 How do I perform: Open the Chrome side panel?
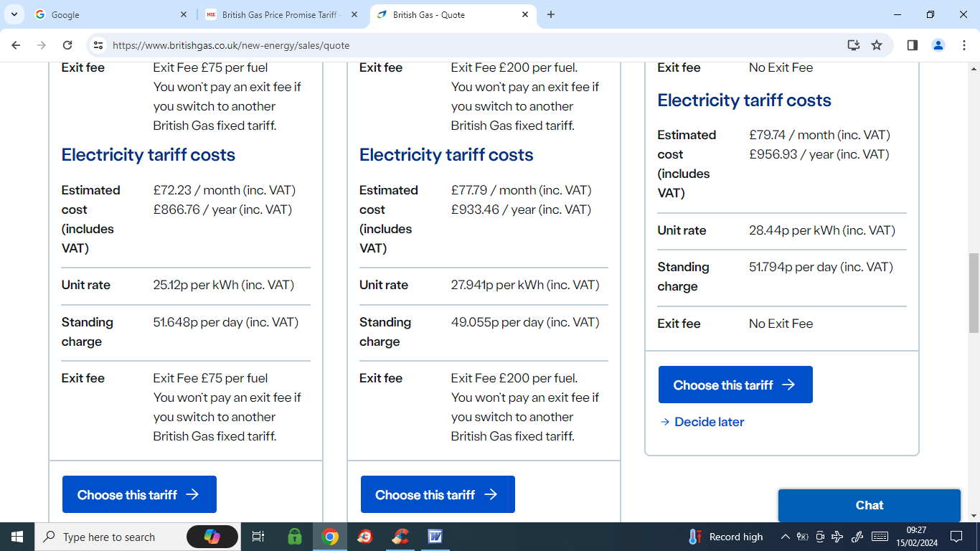coord(913,45)
